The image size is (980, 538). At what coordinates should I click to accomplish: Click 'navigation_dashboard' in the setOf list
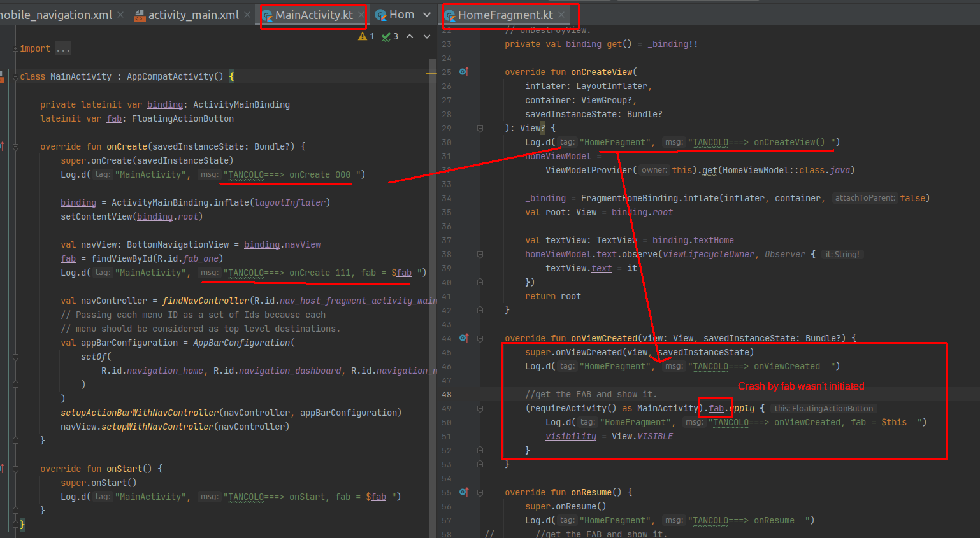point(290,371)
